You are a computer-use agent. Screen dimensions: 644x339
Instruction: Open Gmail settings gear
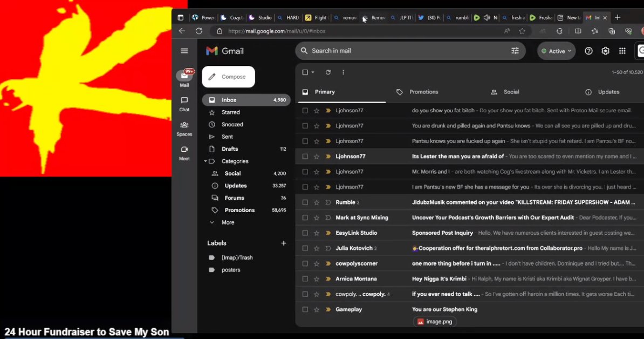click(x=605, y=51)
